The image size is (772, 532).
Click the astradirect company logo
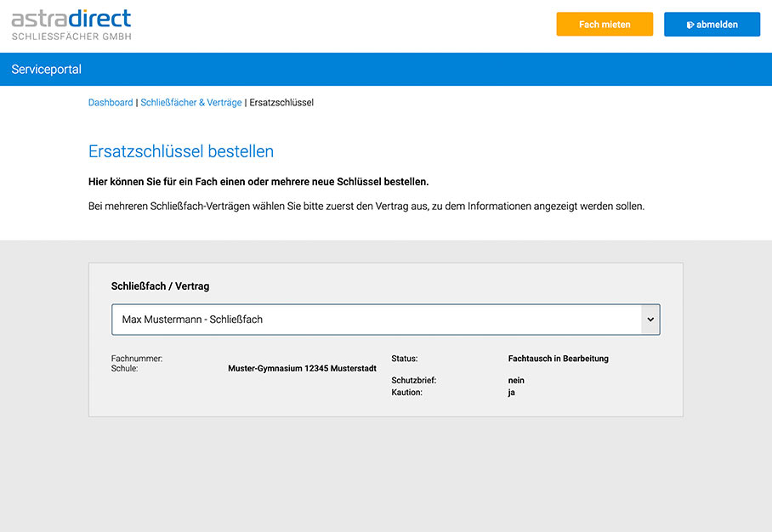(x=71, y=23)
